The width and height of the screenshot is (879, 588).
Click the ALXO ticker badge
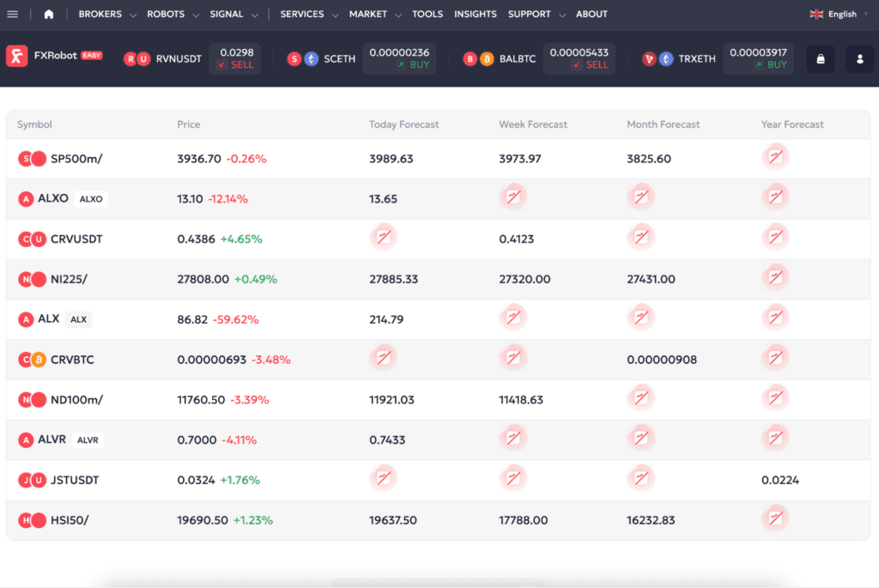click(x=91, y=199)
